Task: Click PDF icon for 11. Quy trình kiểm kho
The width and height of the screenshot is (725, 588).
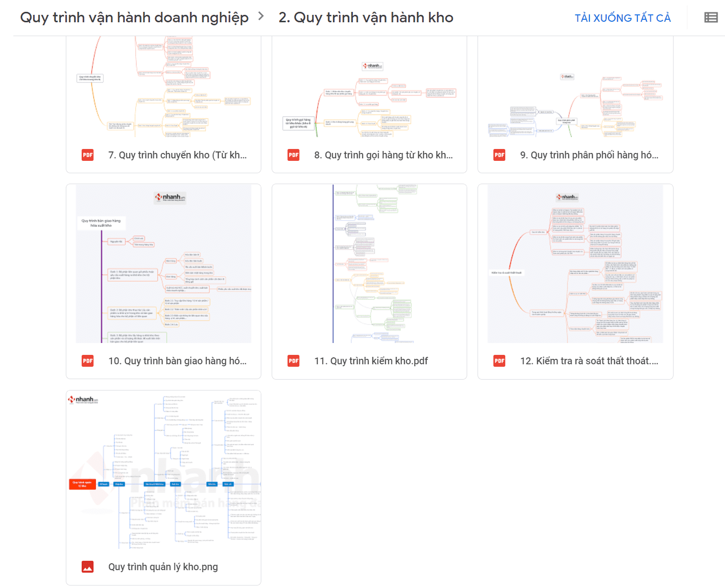Action: pyautogui.click(x=293, y=361)
